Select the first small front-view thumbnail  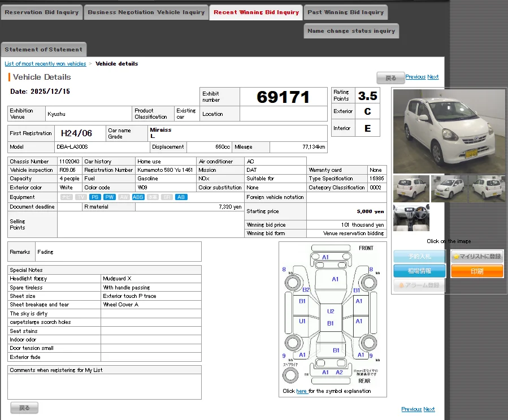pyautogui.click(x=411, y=189)
